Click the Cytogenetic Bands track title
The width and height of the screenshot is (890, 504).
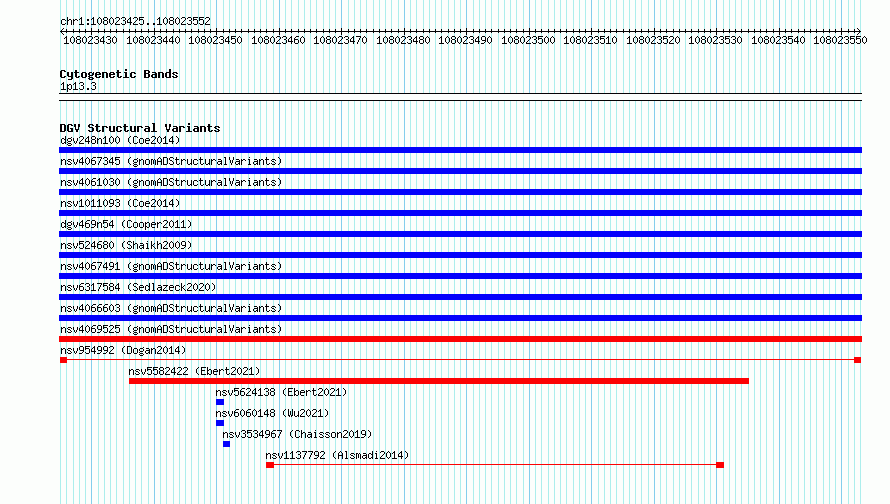coord(119,74)
